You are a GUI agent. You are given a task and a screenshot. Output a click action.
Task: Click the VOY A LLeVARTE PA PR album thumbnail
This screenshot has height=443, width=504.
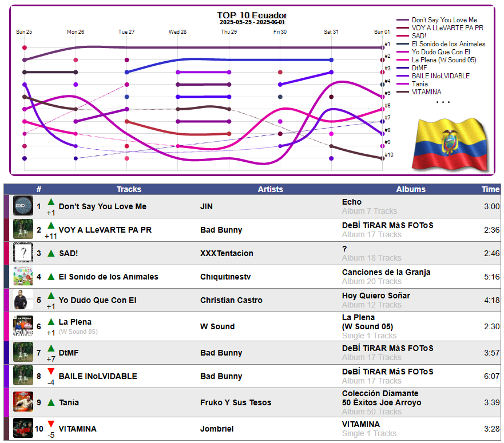click(23, 229)
